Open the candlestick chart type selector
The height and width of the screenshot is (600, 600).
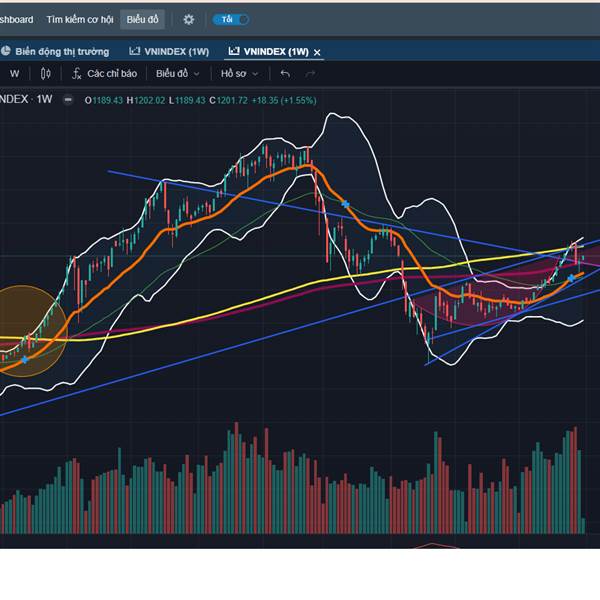[46, 73]
